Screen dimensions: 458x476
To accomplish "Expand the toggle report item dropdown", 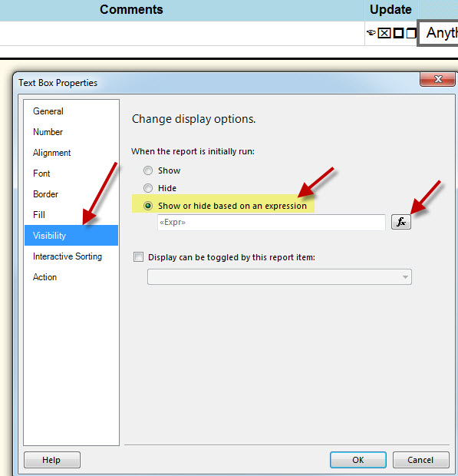I will coord(279,276).
